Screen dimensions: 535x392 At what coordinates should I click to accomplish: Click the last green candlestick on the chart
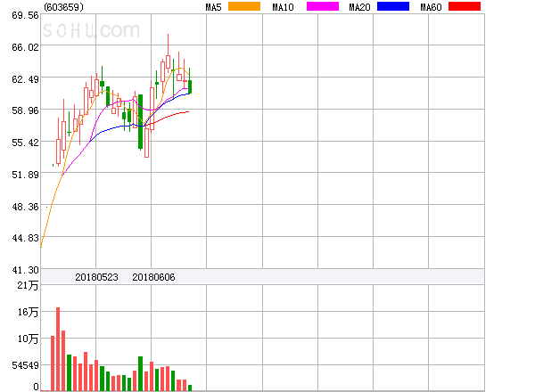(x=190, y=81)
